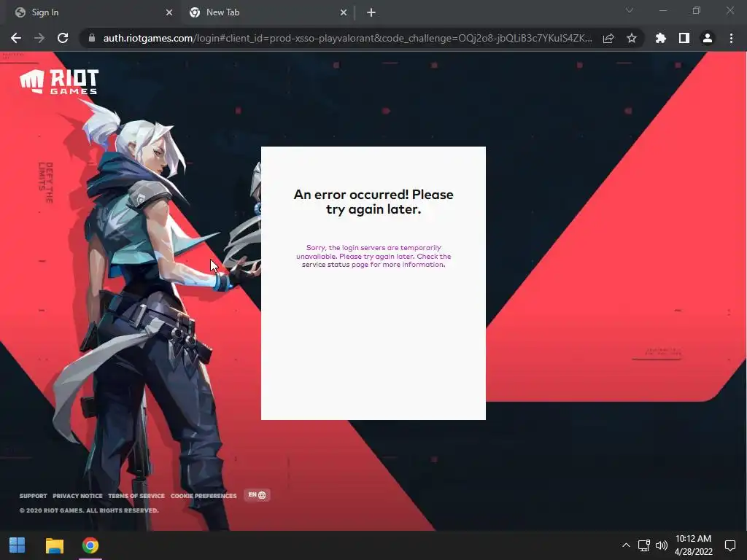The height and width of the screenshot is (560, 747).
Task: Open the EN language selector
Action: [x=258, y=495]
